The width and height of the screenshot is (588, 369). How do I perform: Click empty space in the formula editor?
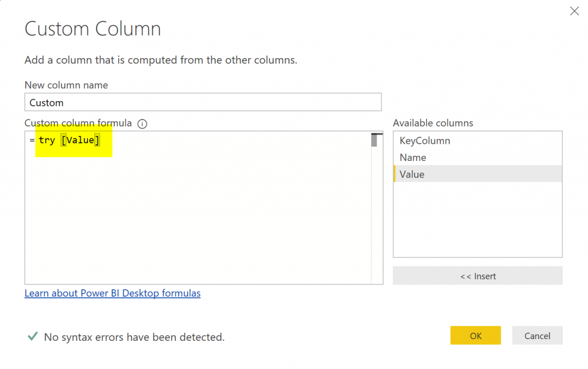tap(195, 218)
